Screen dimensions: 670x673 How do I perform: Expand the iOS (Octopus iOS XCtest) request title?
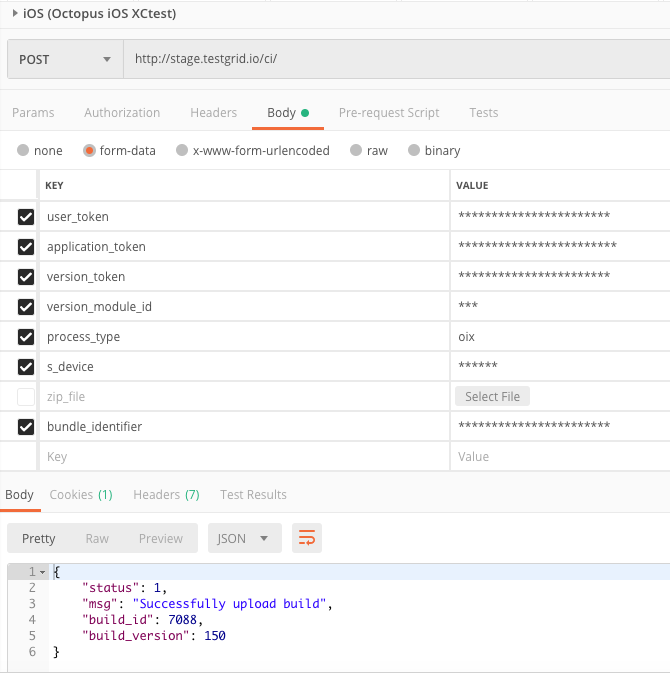15,13
